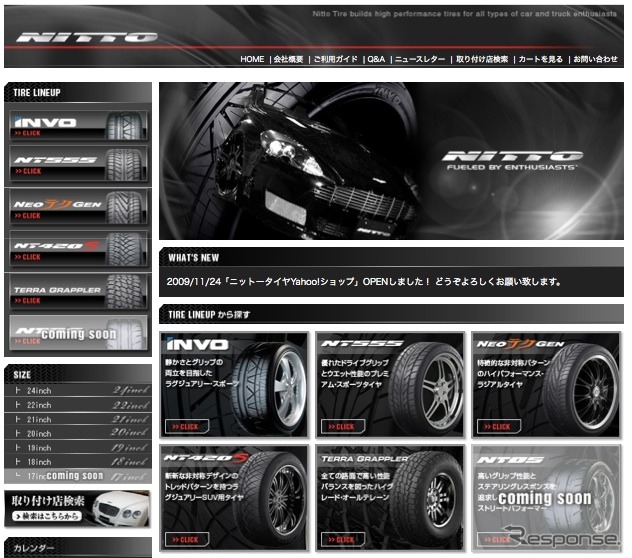Go to ご利用ガイド in top navigation
The height and width of the screenshot is (558, 632).
(335, 59)
